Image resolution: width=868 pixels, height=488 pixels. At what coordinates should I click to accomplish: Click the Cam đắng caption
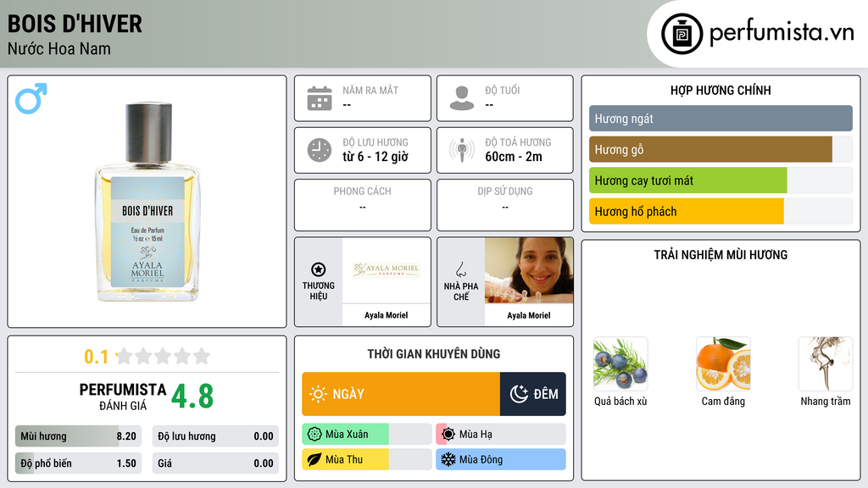click(723, 401)
